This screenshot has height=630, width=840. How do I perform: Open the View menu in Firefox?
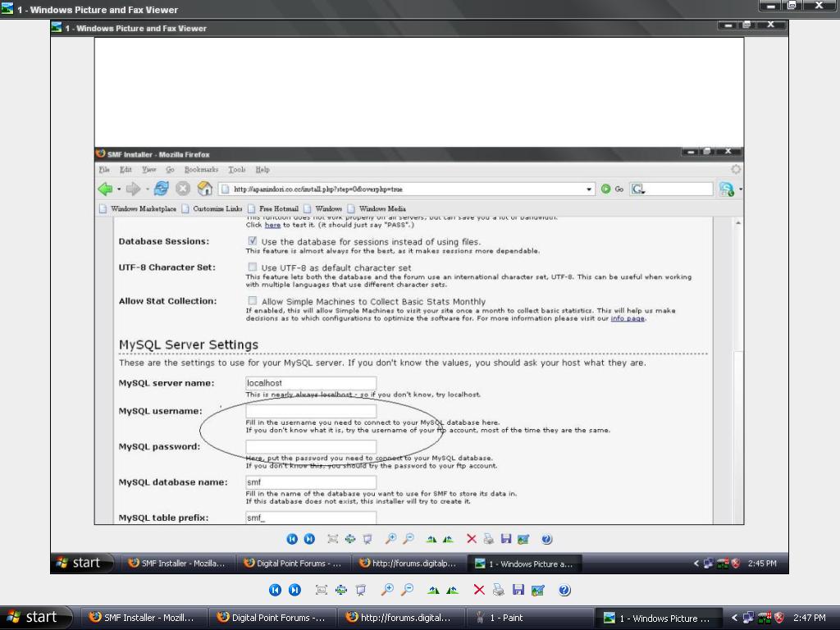149,169
